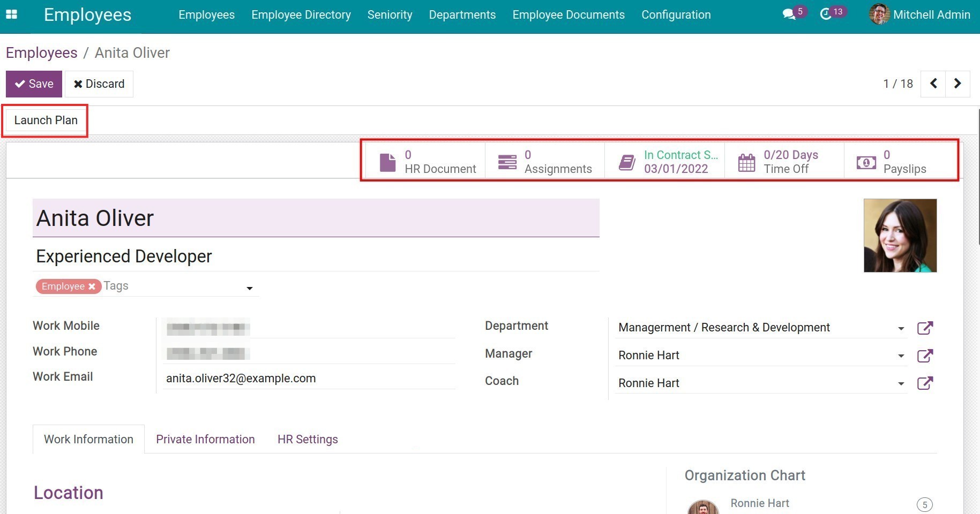View Payslips via the money icon
The height and width of the screenshot is (514, 980).
tap(866, 161)
